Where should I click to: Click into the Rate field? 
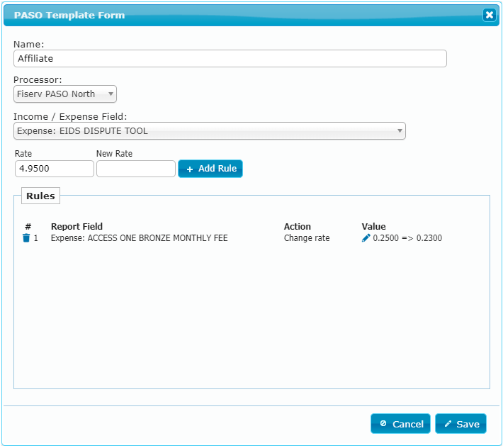click(55, 169)
